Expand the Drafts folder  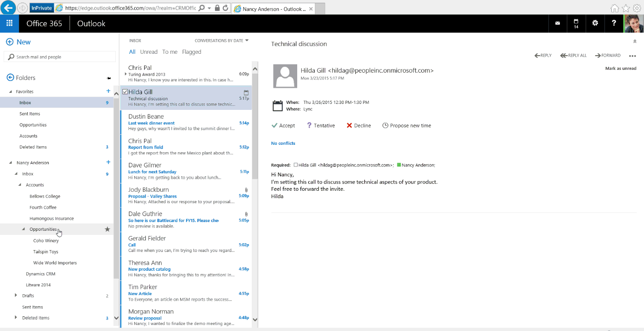pyautogui.click(x=16, y=295)
